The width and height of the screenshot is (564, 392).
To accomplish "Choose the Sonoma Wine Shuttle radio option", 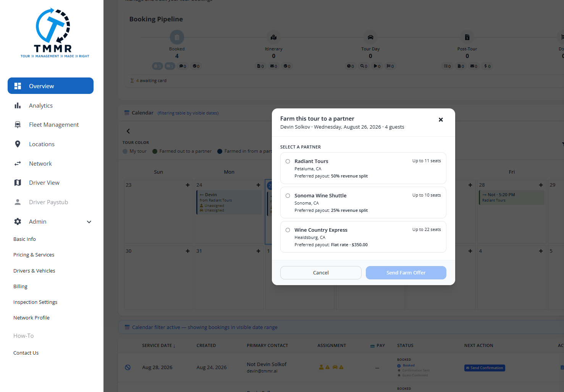I will pyautogui.click(x=288, y=196).
